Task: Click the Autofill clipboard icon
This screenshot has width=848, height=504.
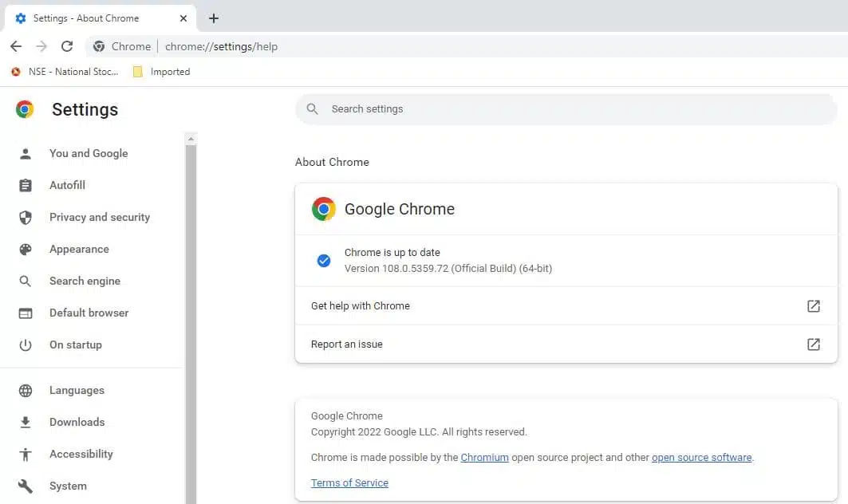Action: [26, 186]
